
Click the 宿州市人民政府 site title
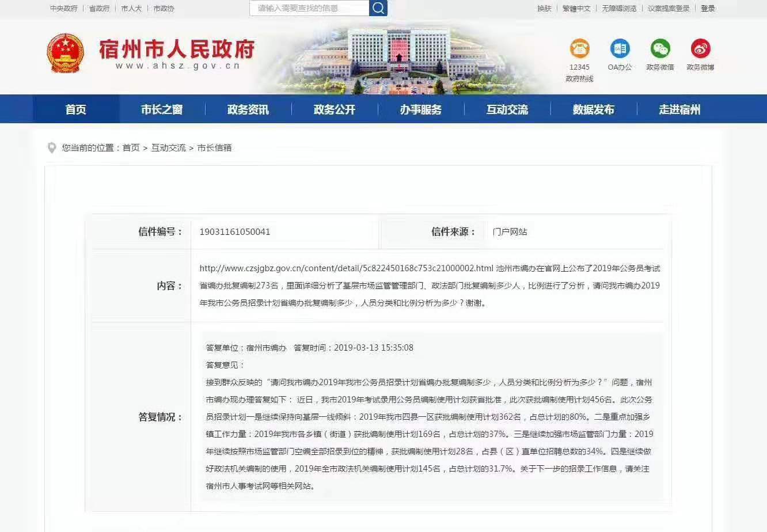[x=177, y=49]
